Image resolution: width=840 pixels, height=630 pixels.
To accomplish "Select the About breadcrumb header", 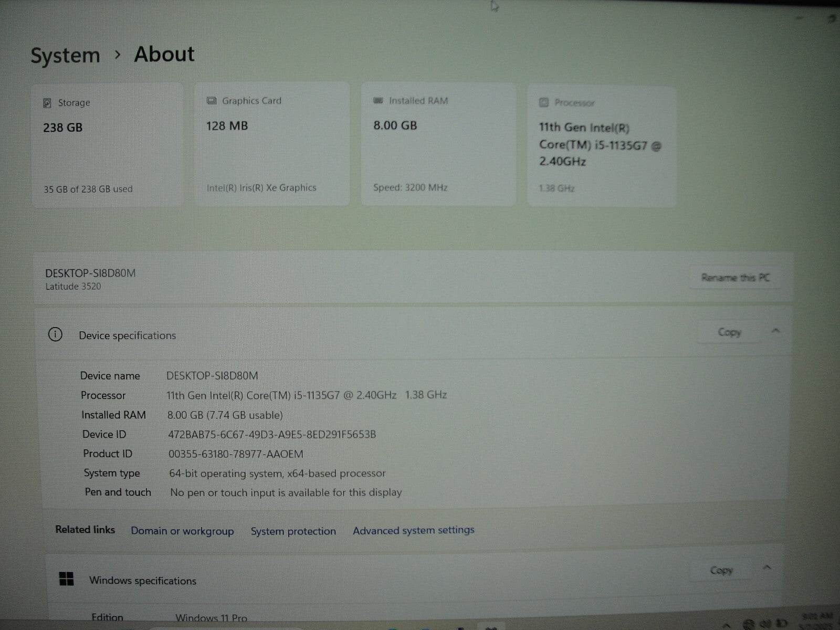I will click(164, 54).
